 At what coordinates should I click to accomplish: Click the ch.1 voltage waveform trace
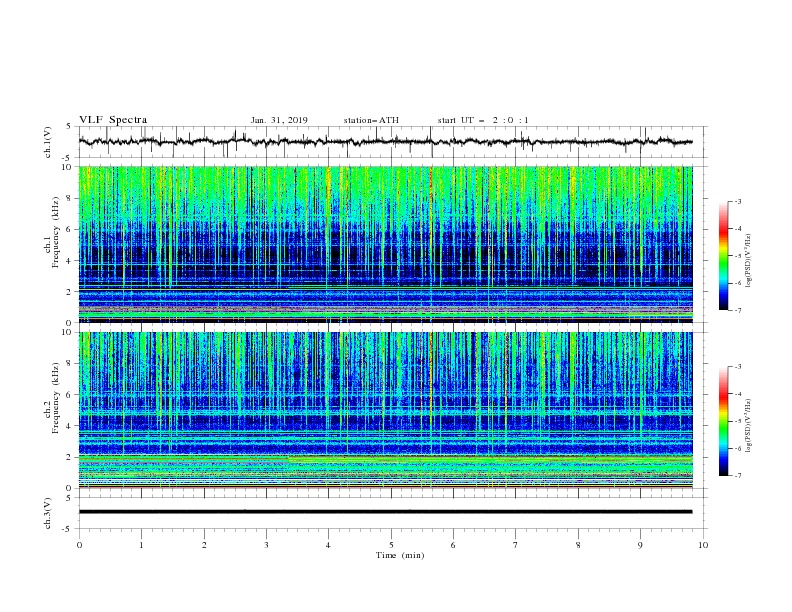point(385,142)
